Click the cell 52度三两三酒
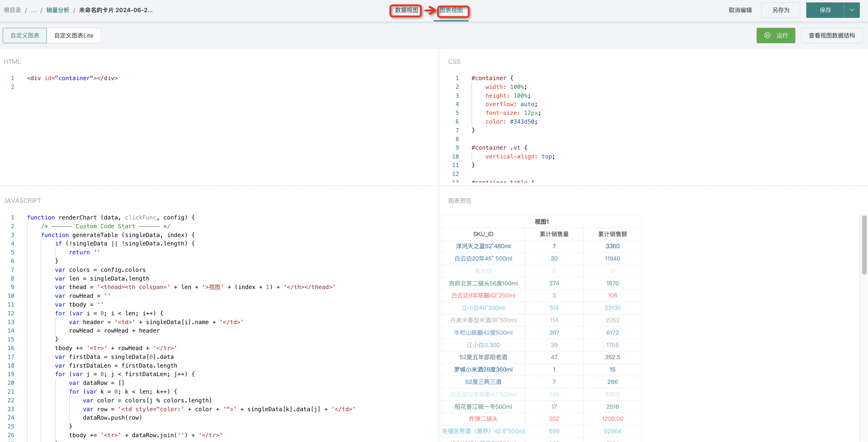The image size is (868, 442). (483, 382)
